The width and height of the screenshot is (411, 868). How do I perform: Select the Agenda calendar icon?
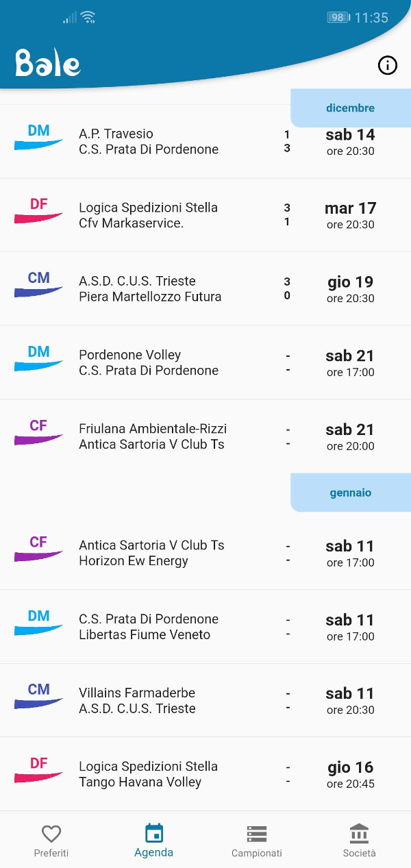pyautogui.click(x=154, y=834)
